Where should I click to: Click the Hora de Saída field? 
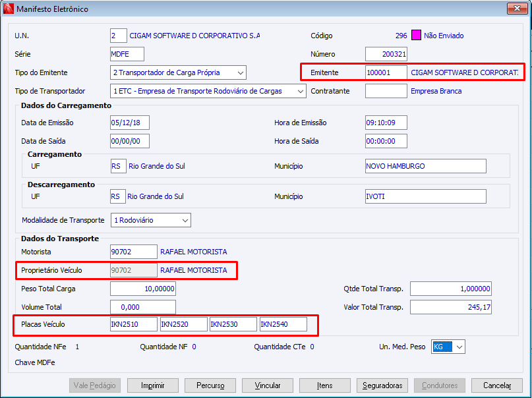[x=386, y=141]
